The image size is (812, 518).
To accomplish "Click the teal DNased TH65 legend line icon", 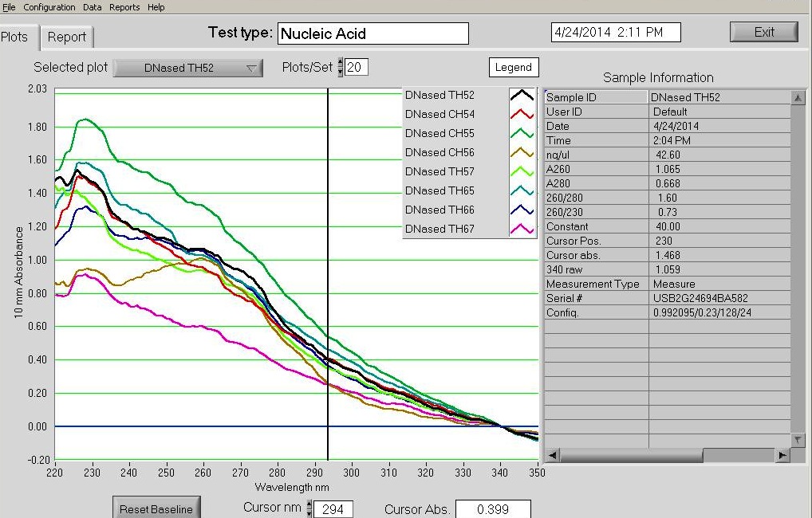I will (x=522, y=191).
